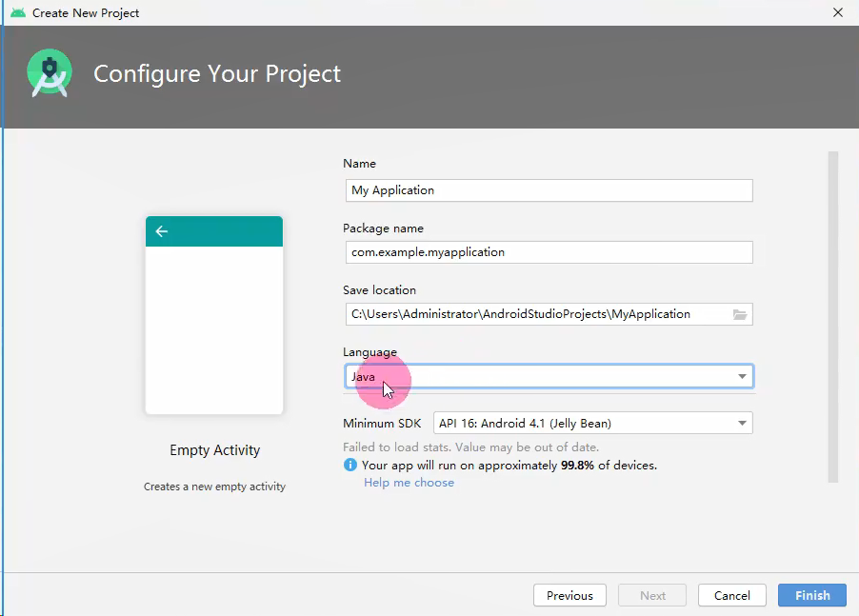
Task: Open the Java language combo box
Action: pyautogui.click(x=549, y=376)
